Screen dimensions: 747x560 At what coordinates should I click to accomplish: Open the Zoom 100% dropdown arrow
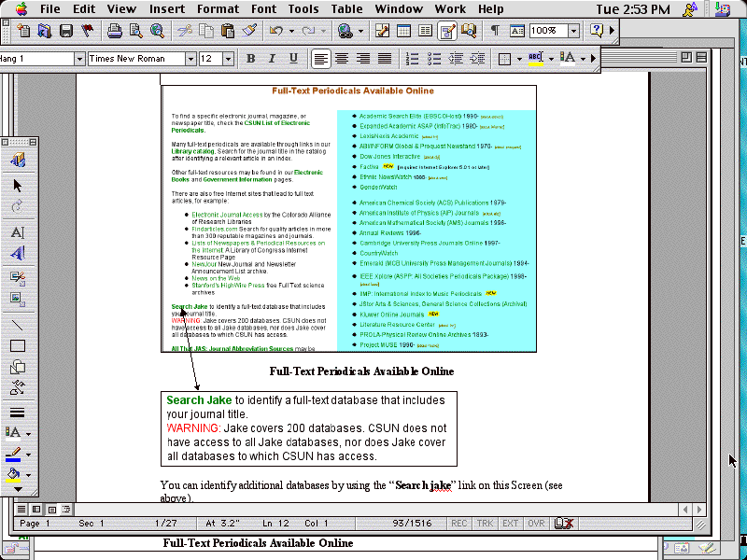(x=573, y=31)
